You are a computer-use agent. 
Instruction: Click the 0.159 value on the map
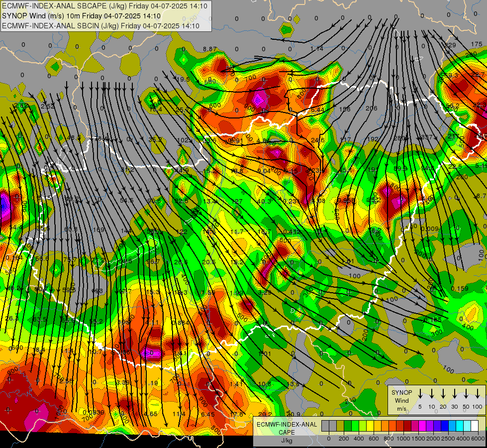459,289
